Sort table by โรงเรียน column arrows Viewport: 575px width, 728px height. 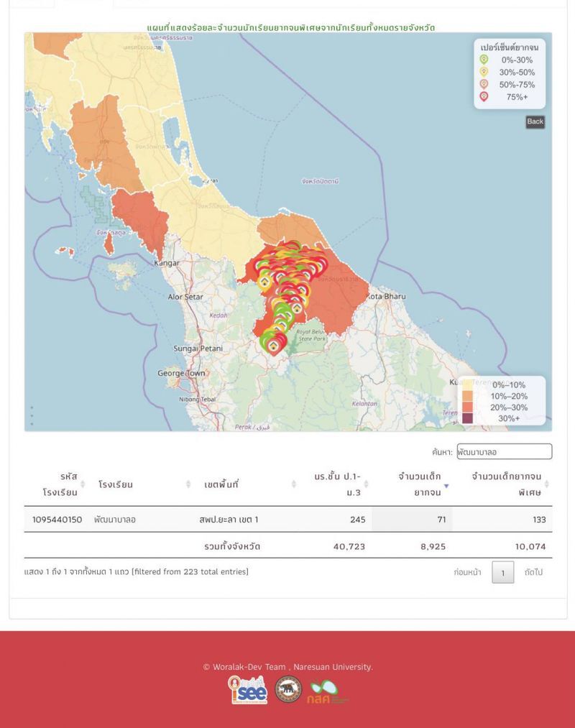tap(188, 484)
